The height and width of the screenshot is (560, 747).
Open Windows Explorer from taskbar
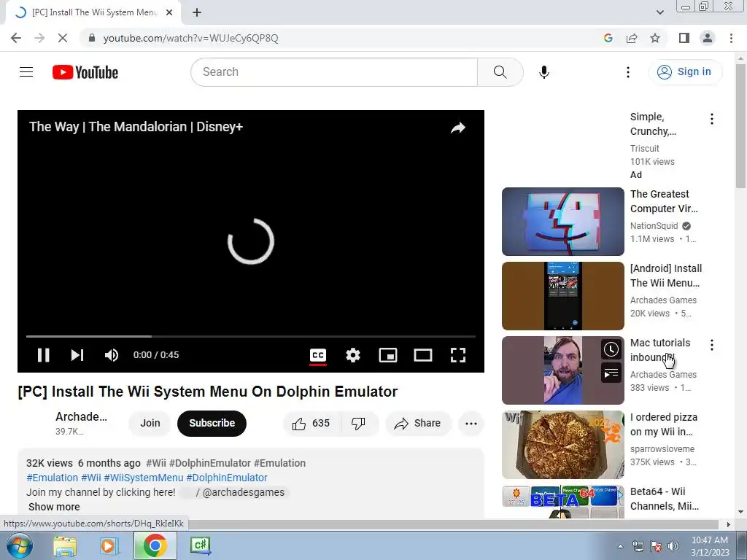pos(65,545)
